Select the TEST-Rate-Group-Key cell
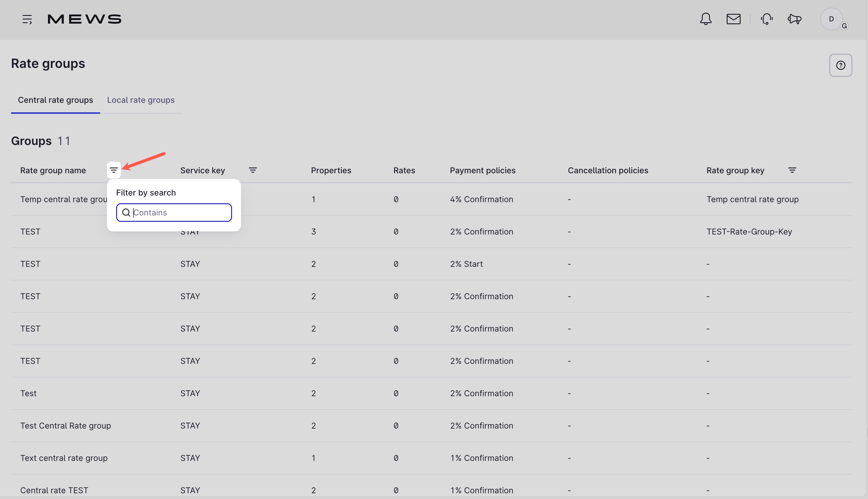868x499 pixels. (749, 232)
